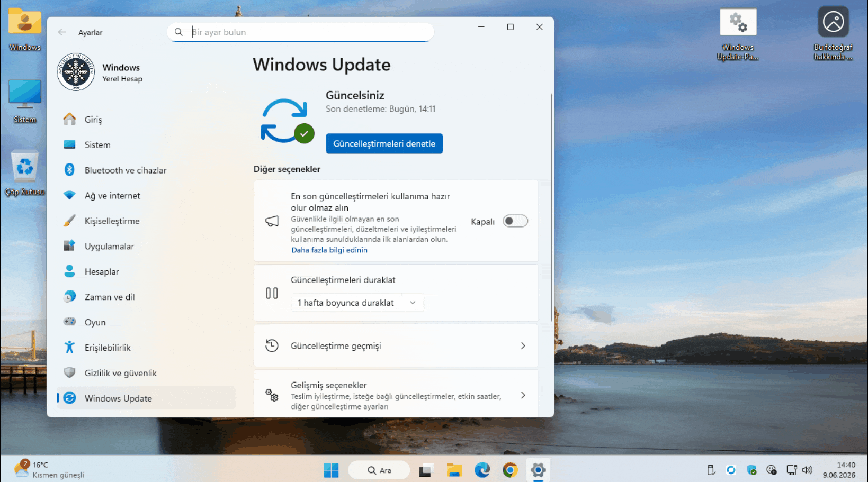Click the Kişiselleştirme paintbrush icon
This screenshot has width=868, height=482.
69,221
